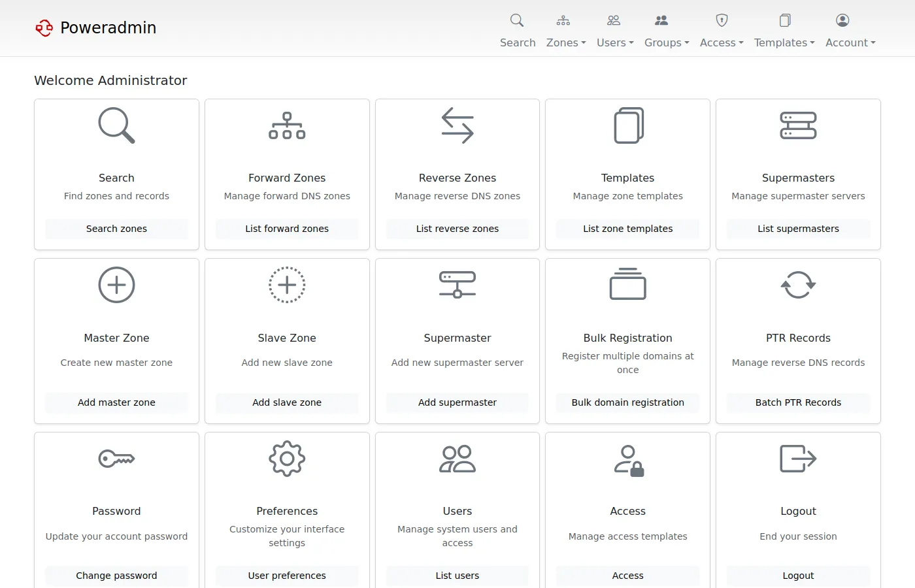Viewport: 915px width, 588px height.
Task: Click 'Update your account password' text
Action: click(116, 536)
